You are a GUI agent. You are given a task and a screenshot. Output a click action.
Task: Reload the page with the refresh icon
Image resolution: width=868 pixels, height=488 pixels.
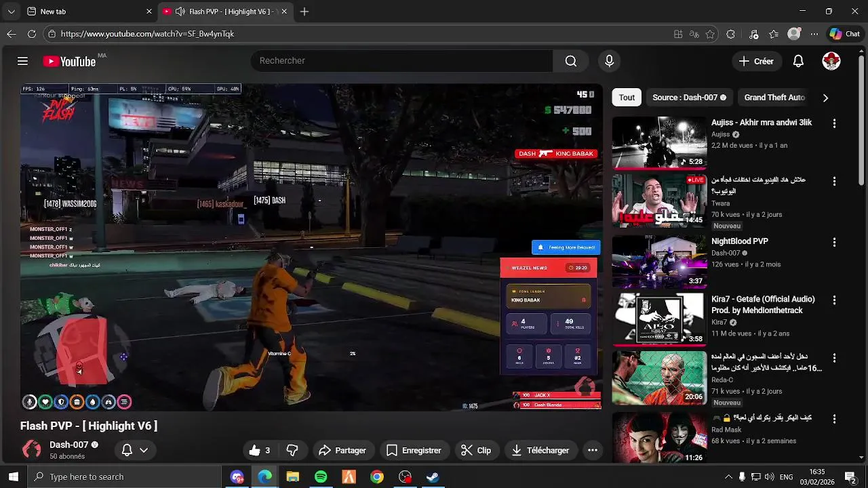[32, 34]
